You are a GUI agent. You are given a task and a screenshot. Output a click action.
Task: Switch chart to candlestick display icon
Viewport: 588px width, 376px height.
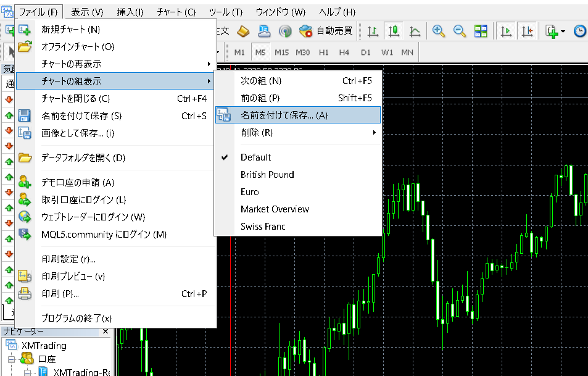click(x=394, y=31)
